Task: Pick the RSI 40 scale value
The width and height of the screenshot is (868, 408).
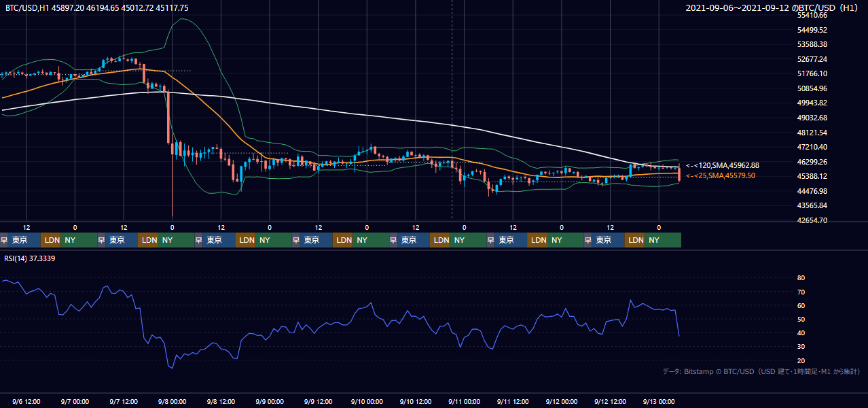Action: (801, 333)
